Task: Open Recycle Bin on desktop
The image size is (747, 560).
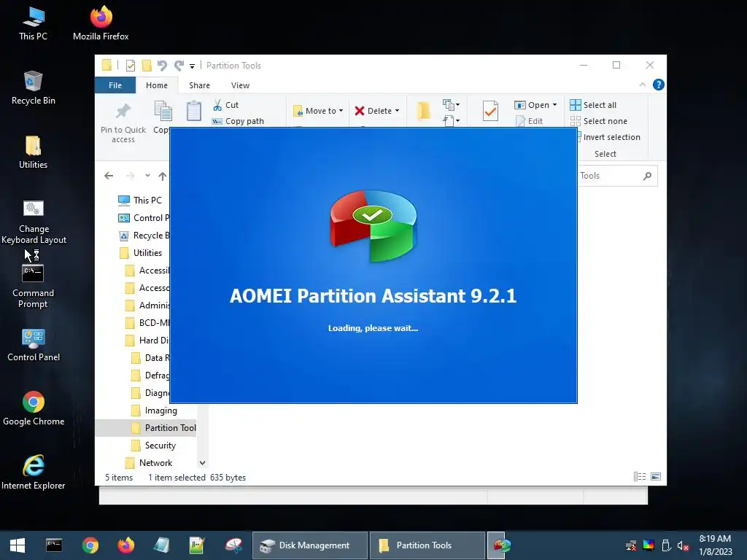Action: click(x=34, y=88)
